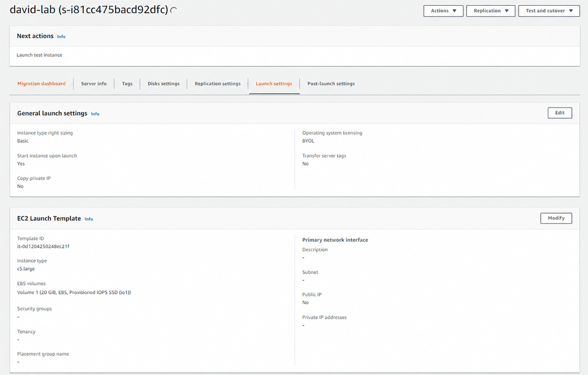Open the Disks settings tab
This screenshot has height=375, width=588.
point(164,84)
